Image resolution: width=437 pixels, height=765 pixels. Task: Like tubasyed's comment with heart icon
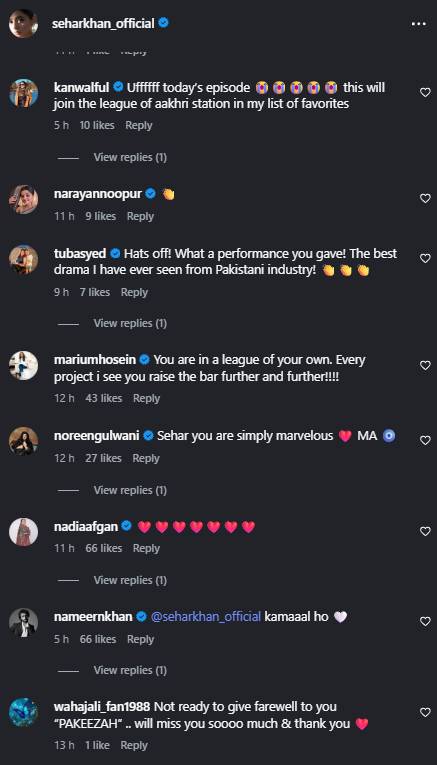click(425, 259)
